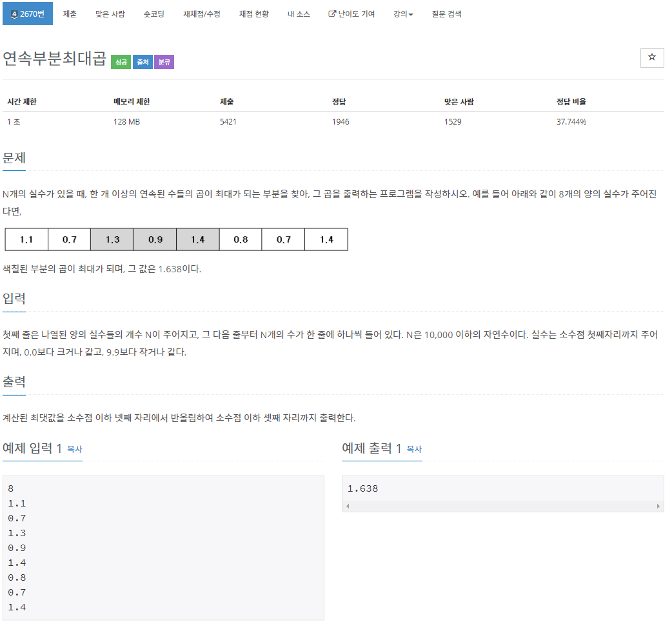Click the 출력 section heading
Viewport: 672px width, 622px height.
click(14, 381)
